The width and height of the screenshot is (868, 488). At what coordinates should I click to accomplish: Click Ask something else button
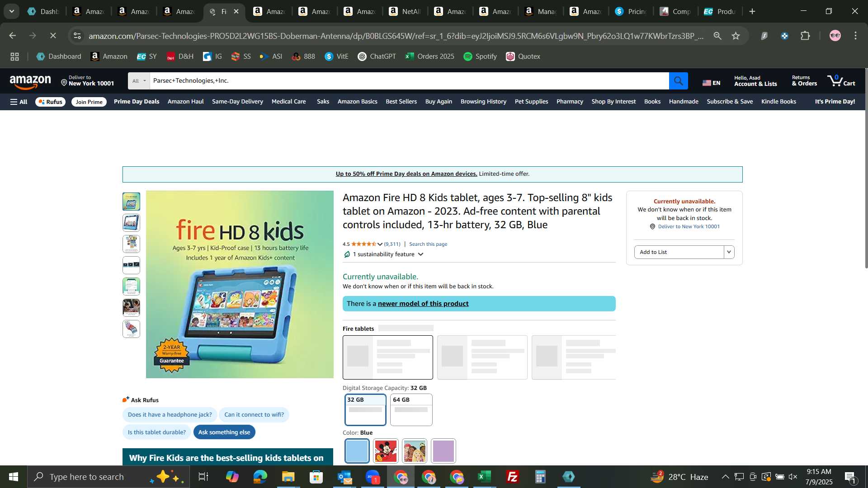coord(224,432)
